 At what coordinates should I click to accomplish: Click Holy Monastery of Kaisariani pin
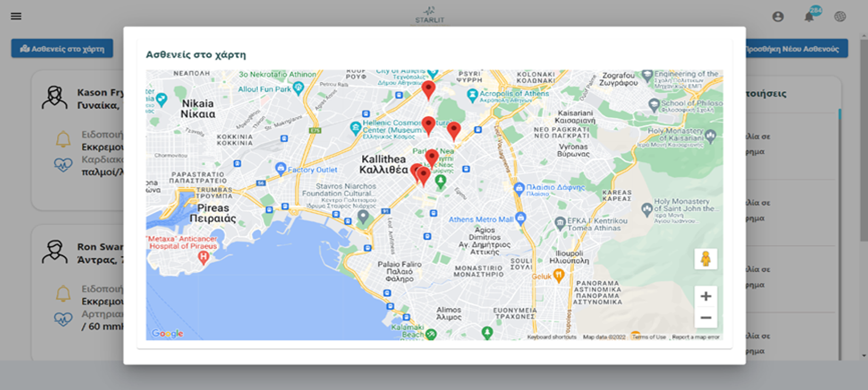[711, 137]
